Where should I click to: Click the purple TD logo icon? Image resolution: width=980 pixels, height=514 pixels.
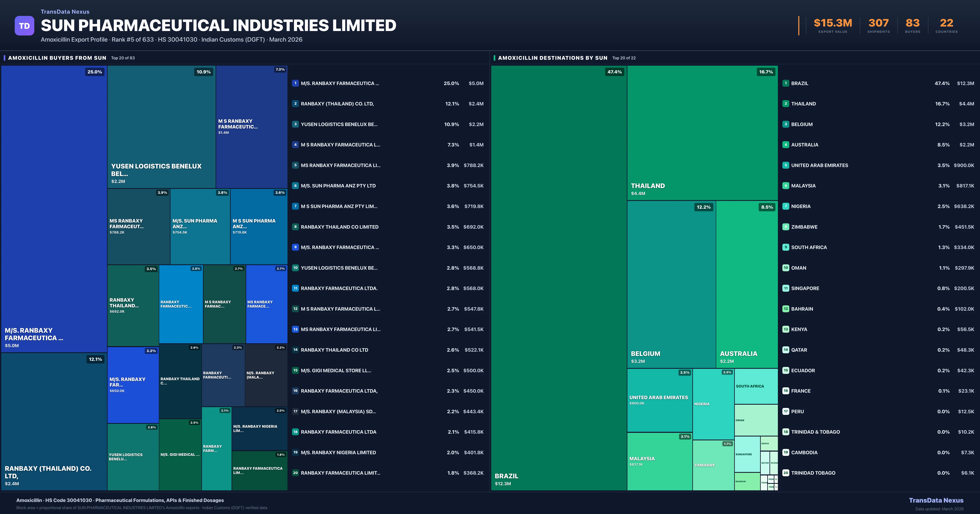[x=24, y=26]
